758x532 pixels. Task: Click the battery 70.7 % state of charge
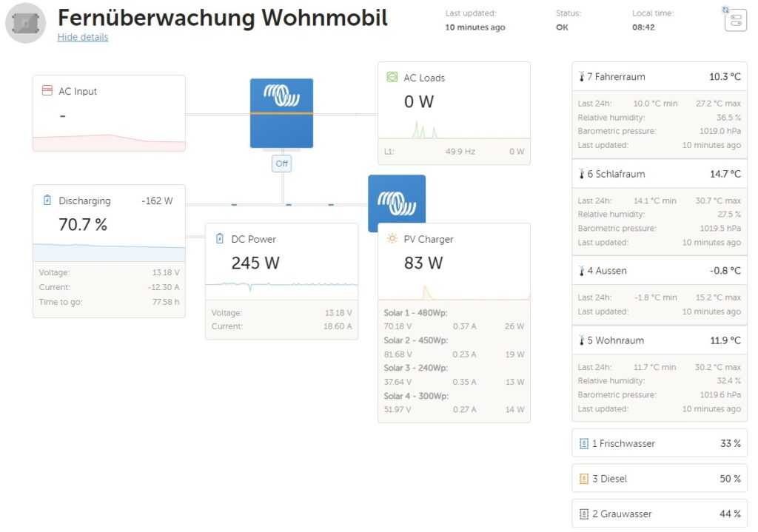83,225
